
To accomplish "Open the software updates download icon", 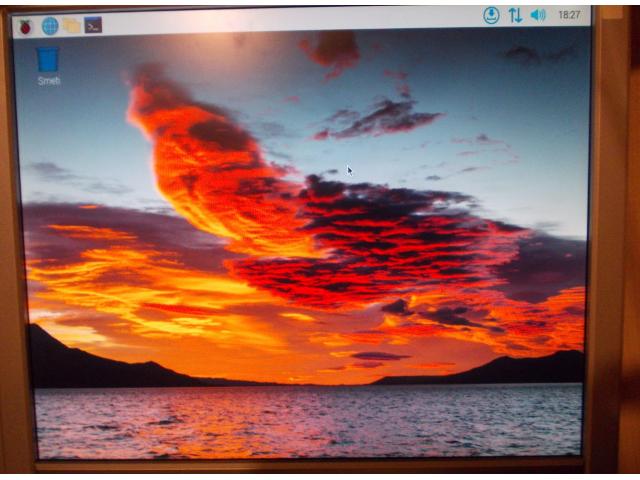I will pos(491,16).
